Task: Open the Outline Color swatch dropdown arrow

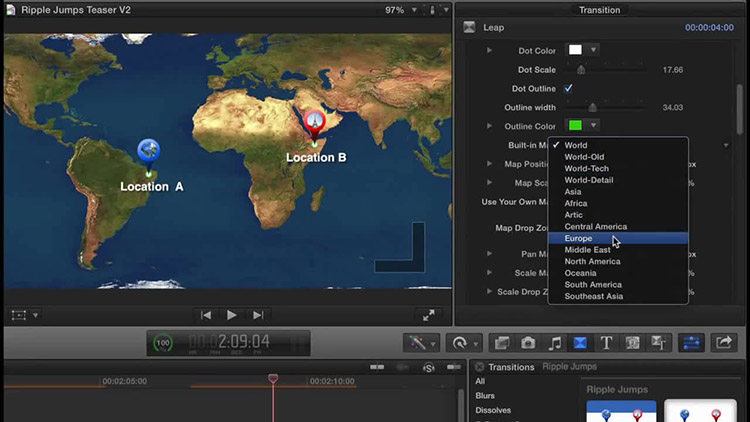Action: (x=593, y=125)
